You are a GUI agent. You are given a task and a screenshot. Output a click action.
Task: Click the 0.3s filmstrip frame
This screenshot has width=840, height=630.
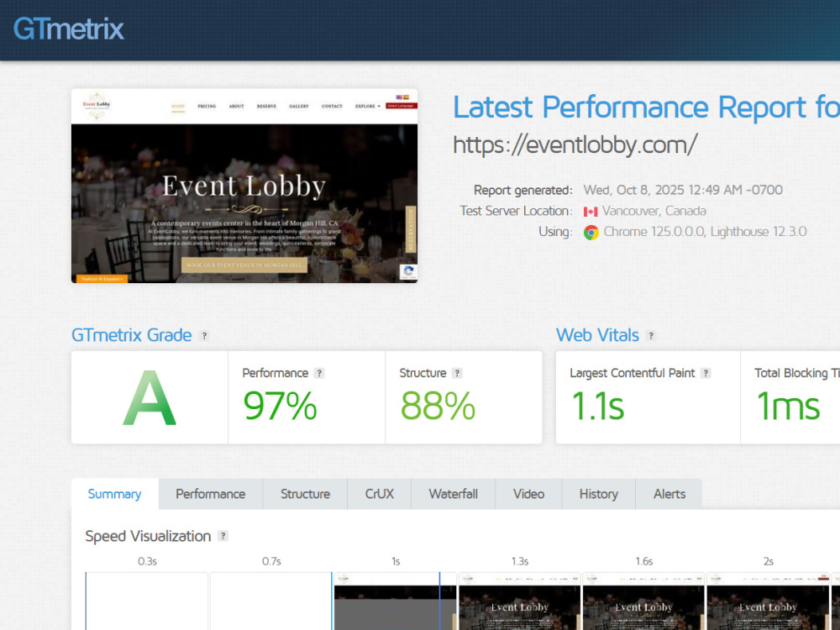(x=147, y=601)
